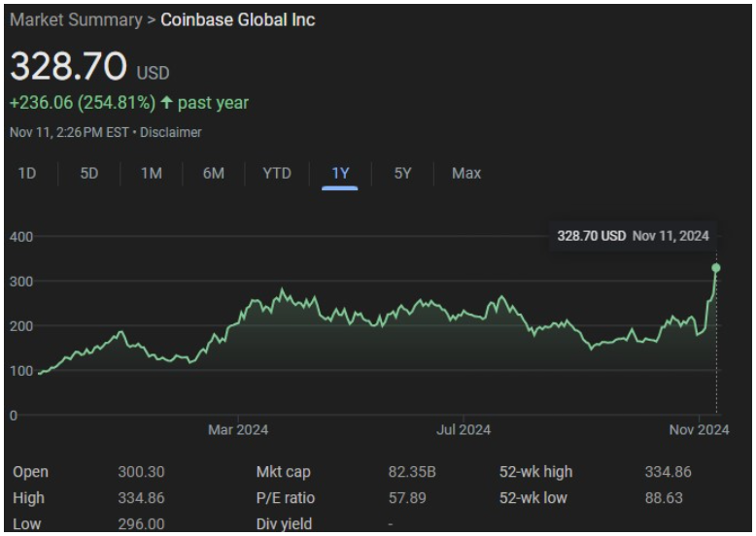Click the 400 y-axis label
Image resolution: width=756 pixels, height=536 pixels.
click(x=21, y=237)
